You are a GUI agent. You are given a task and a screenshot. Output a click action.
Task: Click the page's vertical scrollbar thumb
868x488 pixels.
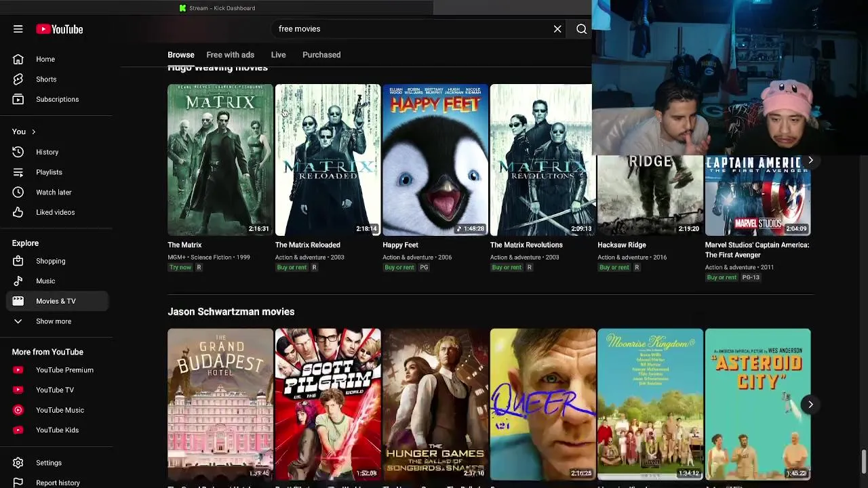click(x=863, y=462)
